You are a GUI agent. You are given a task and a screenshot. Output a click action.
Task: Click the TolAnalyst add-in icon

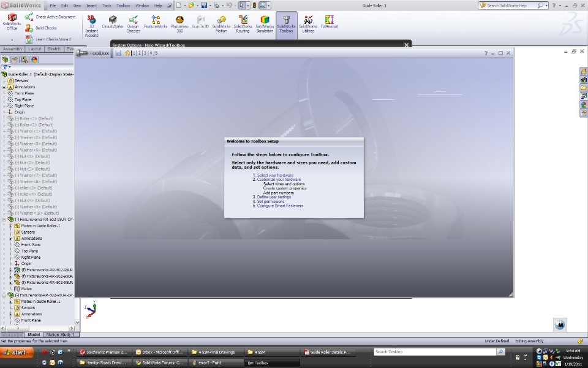(330, 22)
